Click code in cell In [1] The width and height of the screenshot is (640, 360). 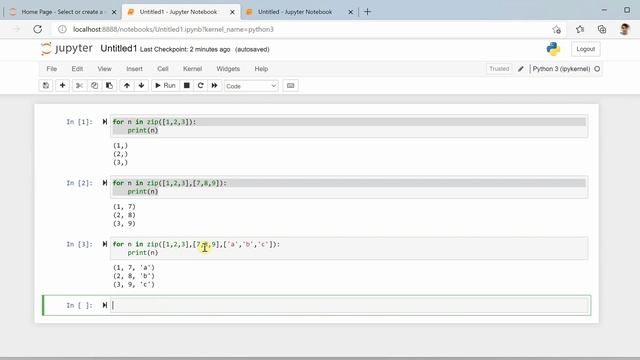(349, 126)
